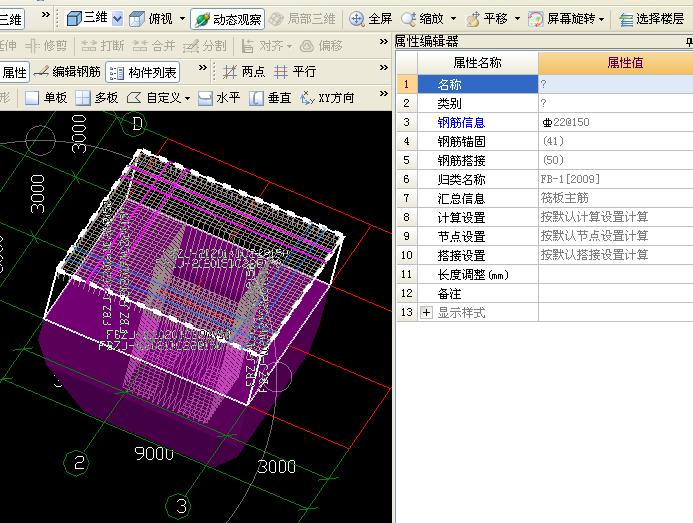
Task: Click 钢筋信息 property name
Action: tap(461, 122)
